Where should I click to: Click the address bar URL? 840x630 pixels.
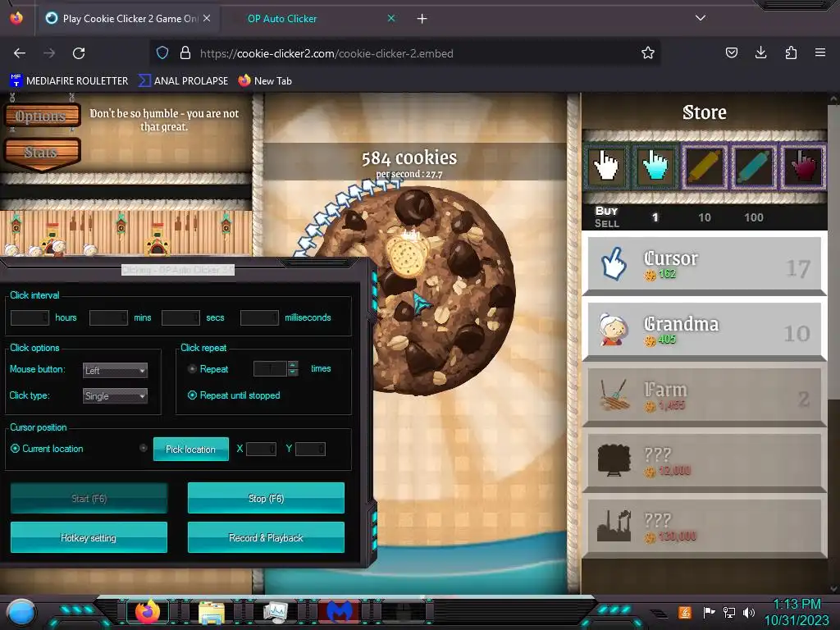click(326, 53)
